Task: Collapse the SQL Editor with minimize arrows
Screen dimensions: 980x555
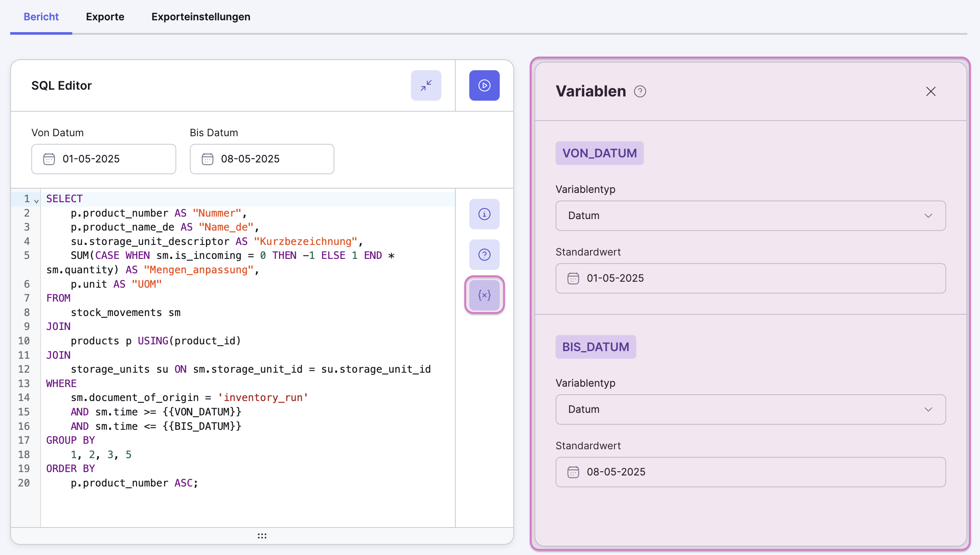Action: tap(426, 85)
